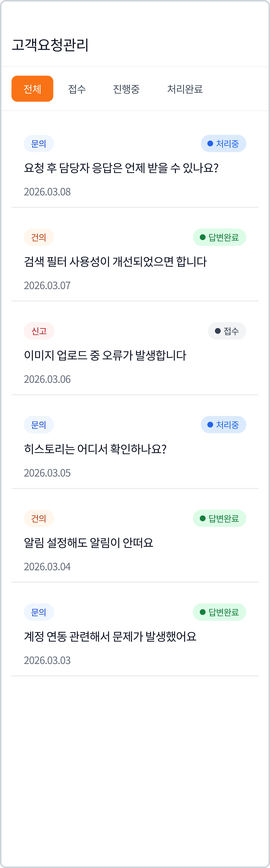Open the 이미지 업로드 오류 report
The image size is (270, 868).
tap(105, 355)
